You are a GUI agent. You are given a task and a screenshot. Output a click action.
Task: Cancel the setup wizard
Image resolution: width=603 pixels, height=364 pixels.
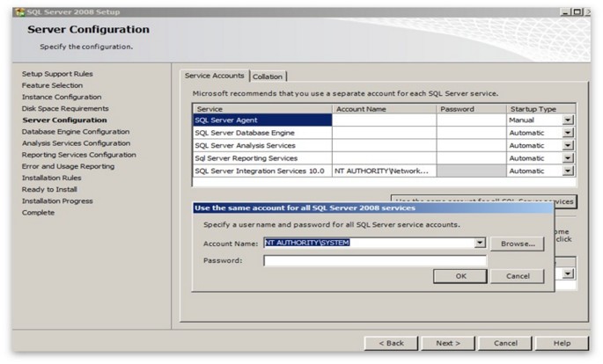click(505, 343)
